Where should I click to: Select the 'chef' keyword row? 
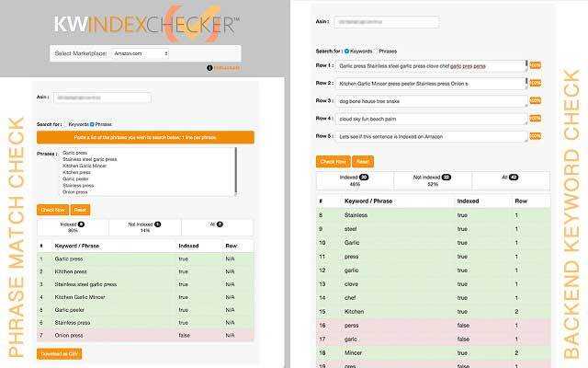[x=434, y=298]
